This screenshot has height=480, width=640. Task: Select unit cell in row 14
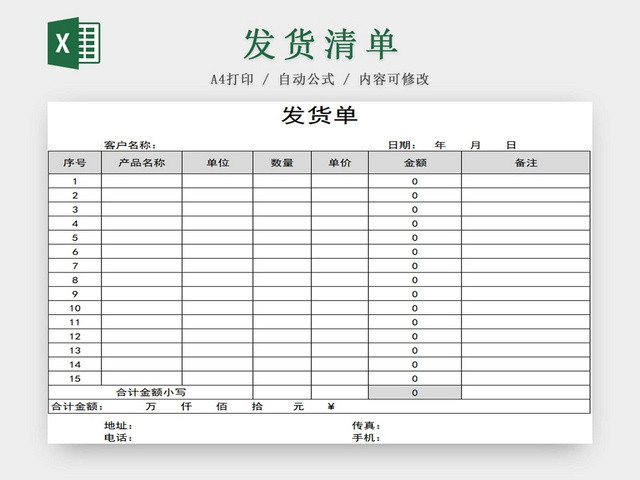tap(218, 364)
